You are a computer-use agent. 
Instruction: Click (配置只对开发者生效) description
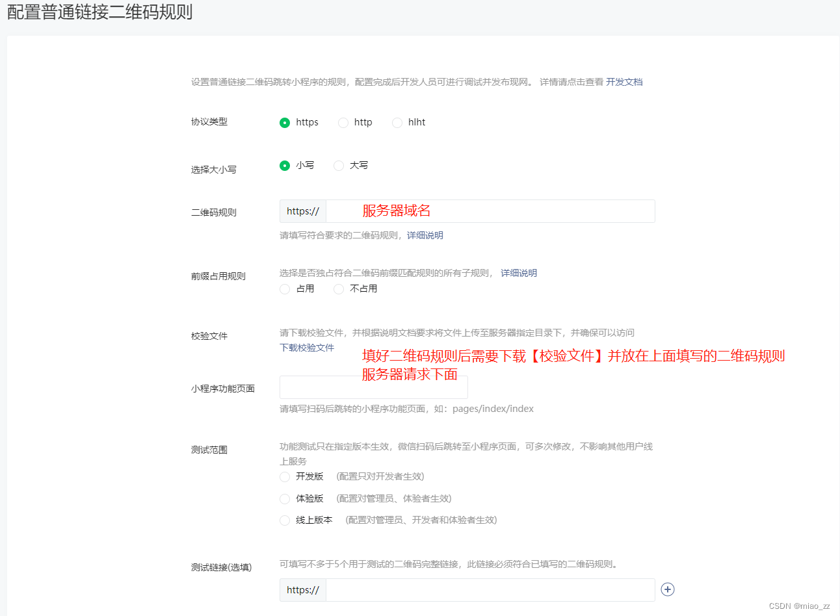pyautogui.click(x=380, y=476)
